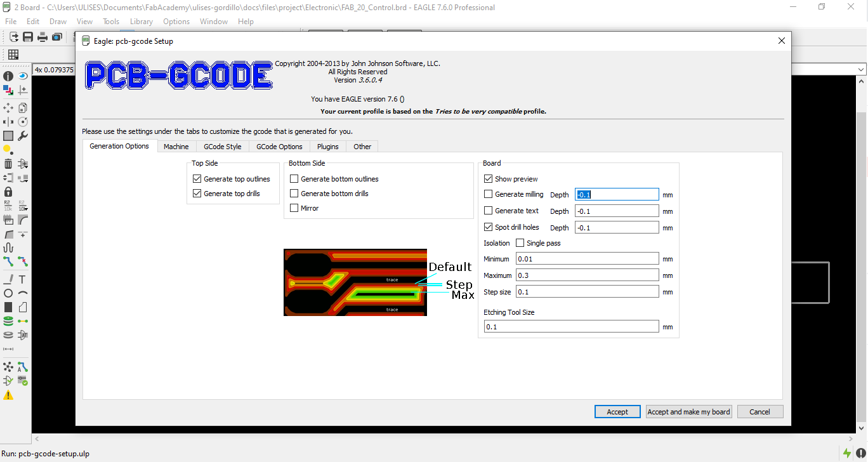Click the Etching Tool Size field
This screenshot has width=868, height=462.
pos(572,327)
